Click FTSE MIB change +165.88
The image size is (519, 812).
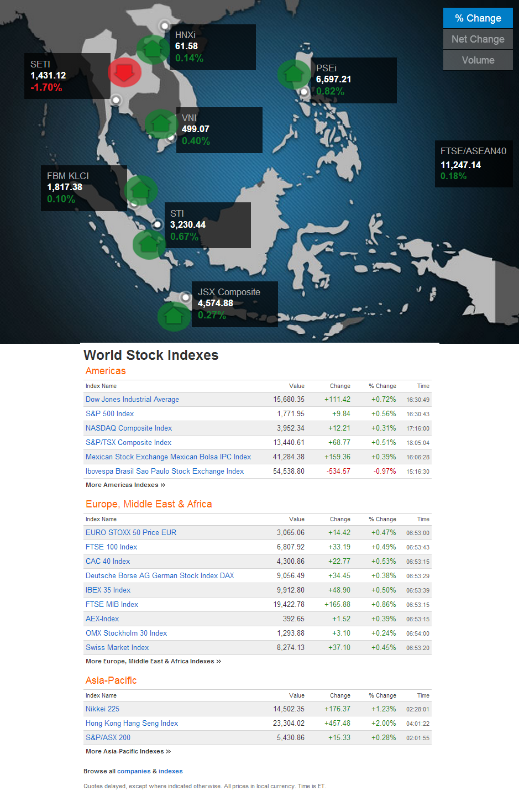tap(337, 605)
